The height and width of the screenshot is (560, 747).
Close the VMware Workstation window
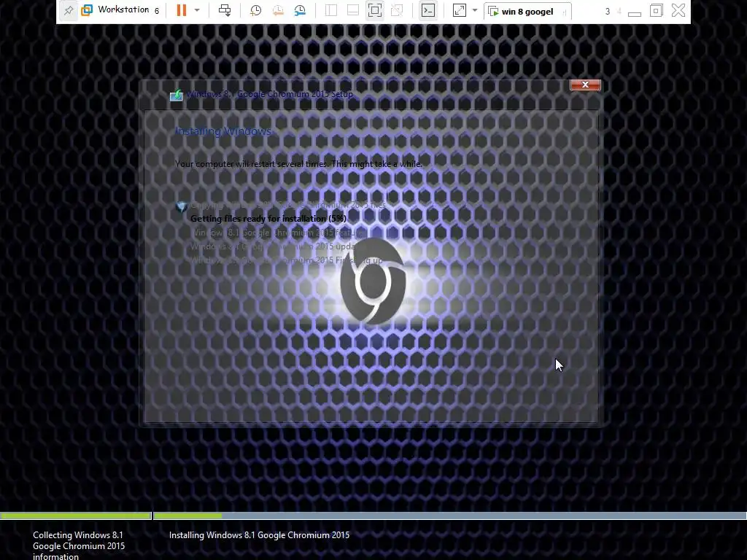678,10
